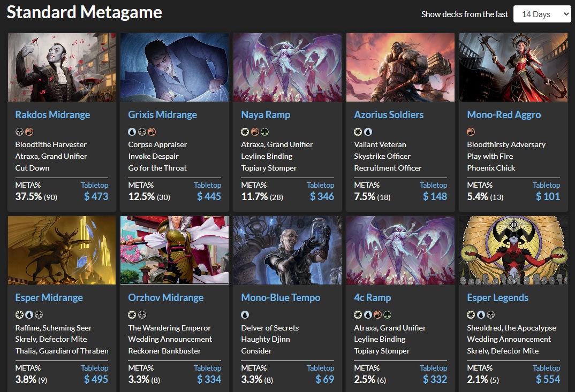
Task: Open the Mono-Red Aggro deck link
Action: pos(504,114)
